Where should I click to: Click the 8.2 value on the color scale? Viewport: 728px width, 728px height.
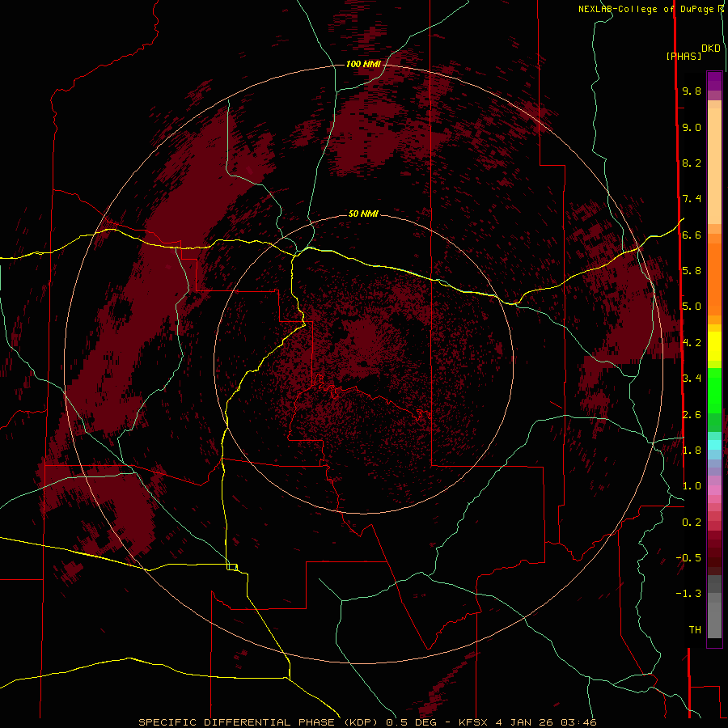(x=692, y=163)
